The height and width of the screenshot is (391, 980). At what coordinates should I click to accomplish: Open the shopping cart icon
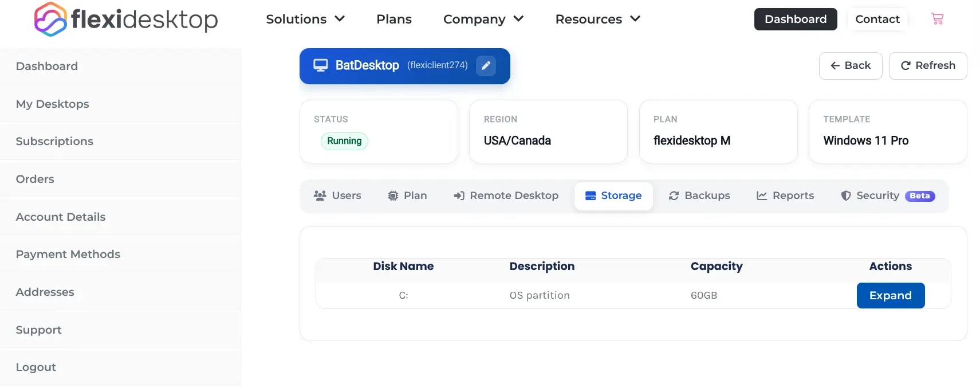938,19
